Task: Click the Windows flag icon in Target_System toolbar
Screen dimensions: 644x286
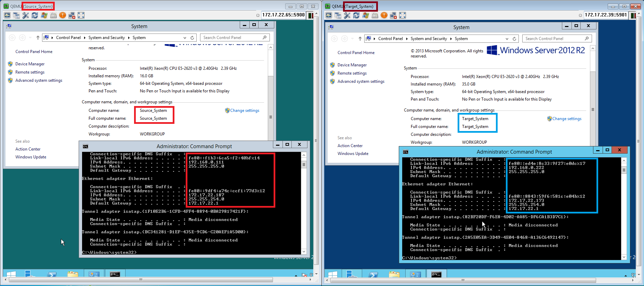Action: 366,15
